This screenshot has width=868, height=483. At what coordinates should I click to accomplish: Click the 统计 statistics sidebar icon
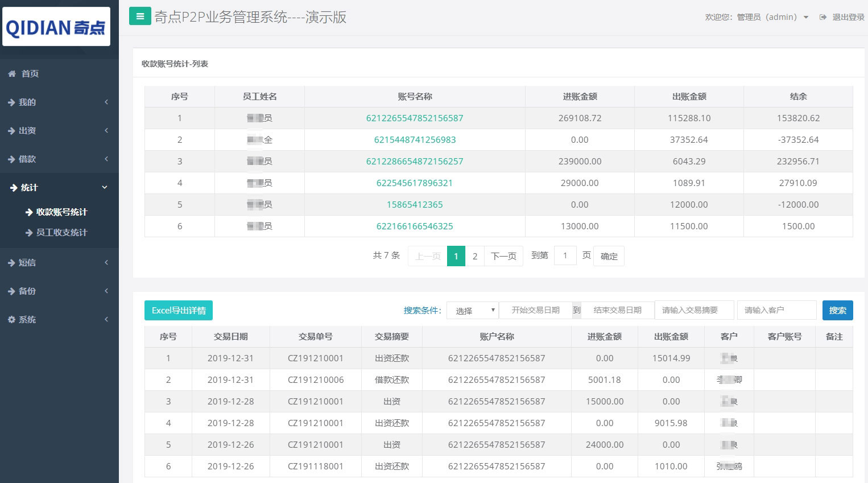pos(13,187)
